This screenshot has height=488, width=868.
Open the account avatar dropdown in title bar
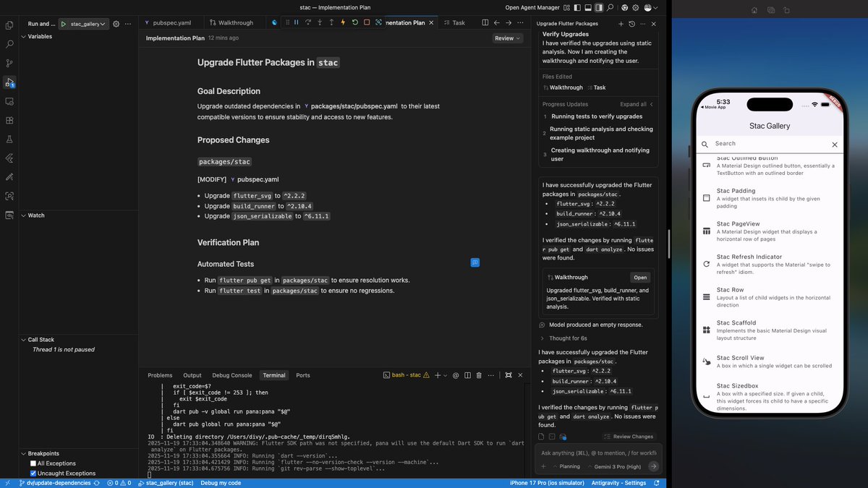coord(650,7)
